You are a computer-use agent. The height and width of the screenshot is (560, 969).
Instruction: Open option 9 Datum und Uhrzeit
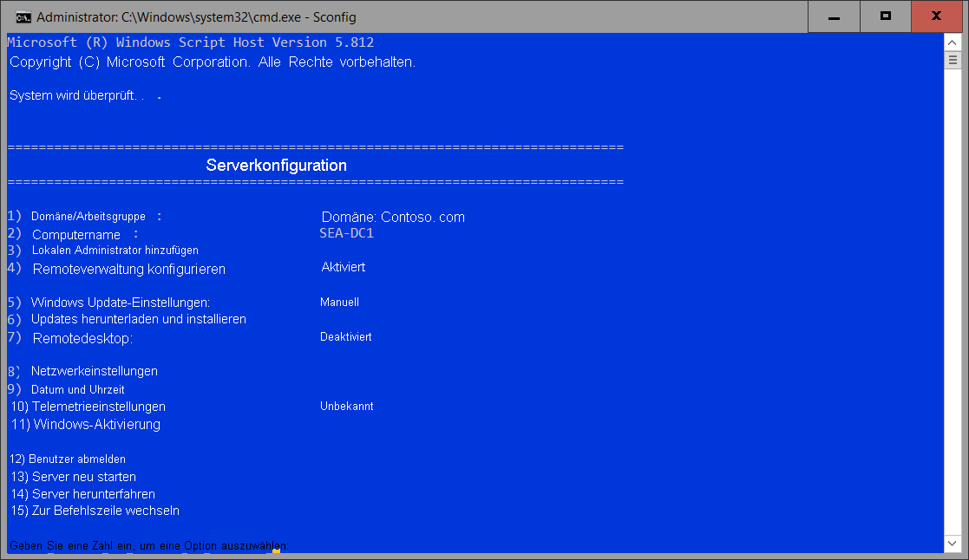pyautogui.click(x=69, y=388)
